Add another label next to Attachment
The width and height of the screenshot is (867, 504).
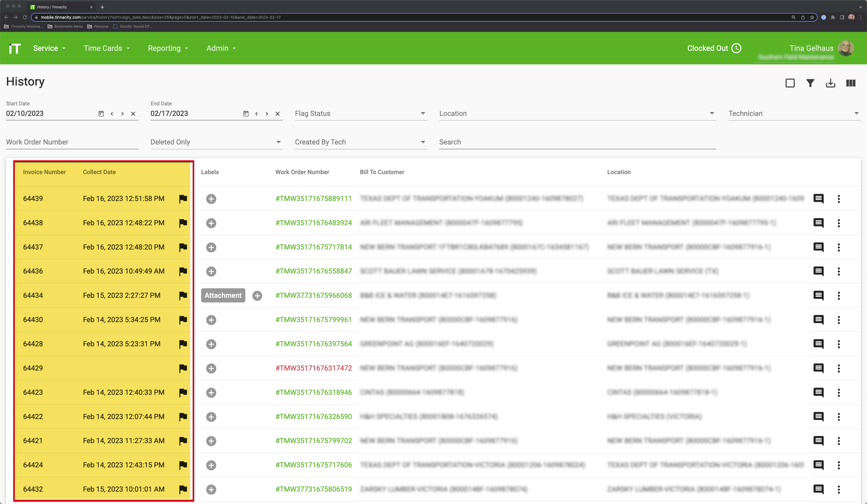257,296
